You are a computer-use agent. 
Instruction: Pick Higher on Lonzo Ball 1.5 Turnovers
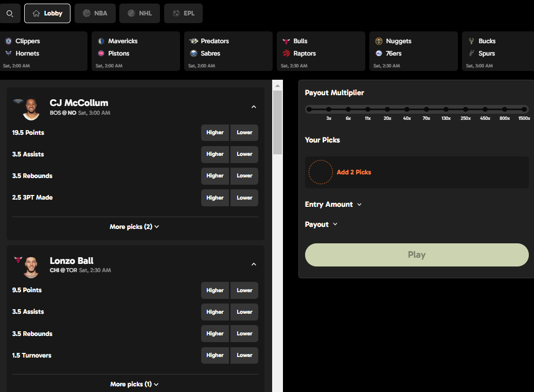pos(215,355)
